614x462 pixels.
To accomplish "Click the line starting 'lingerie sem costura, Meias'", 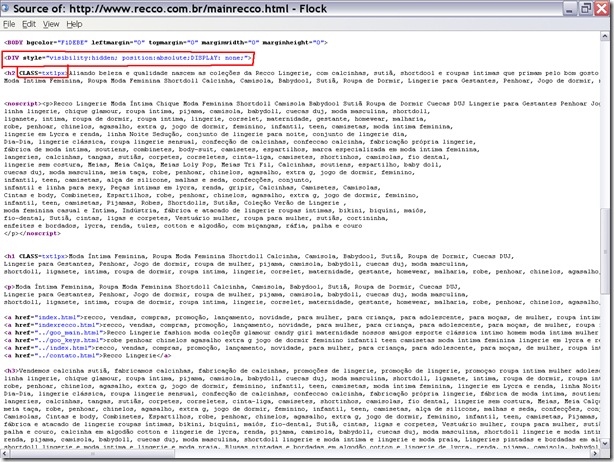I will pos(222,165).
